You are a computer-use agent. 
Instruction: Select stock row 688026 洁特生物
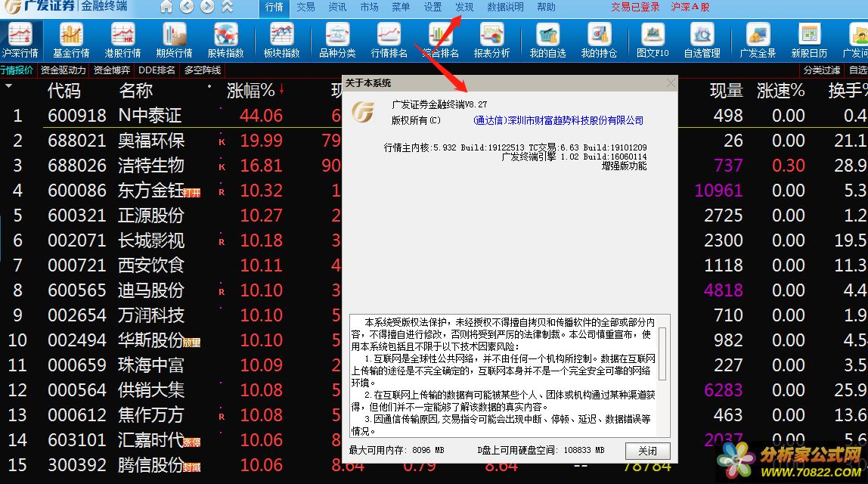coord(171,165)
